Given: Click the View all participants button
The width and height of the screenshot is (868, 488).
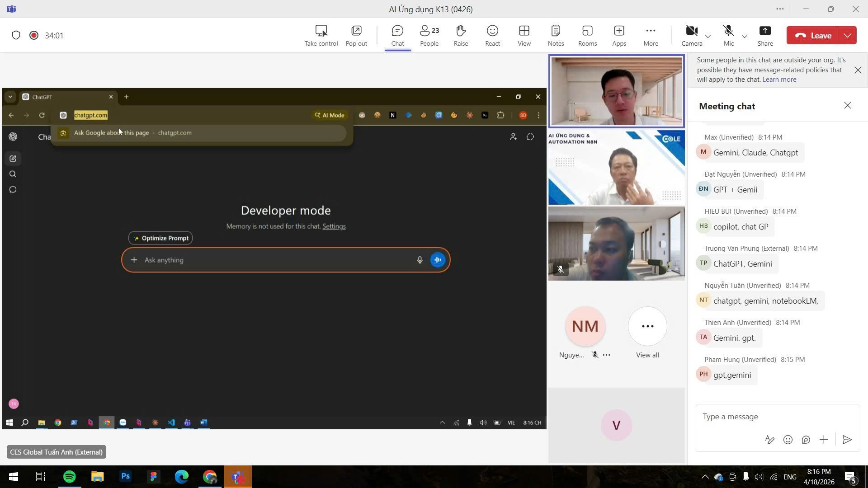Looking at the screenshot, I should [647, 327].
